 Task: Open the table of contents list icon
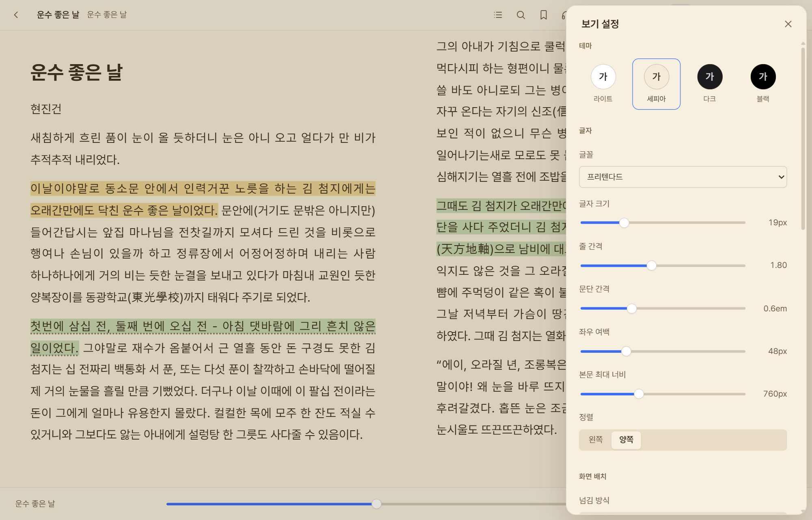tap(498, 15)
